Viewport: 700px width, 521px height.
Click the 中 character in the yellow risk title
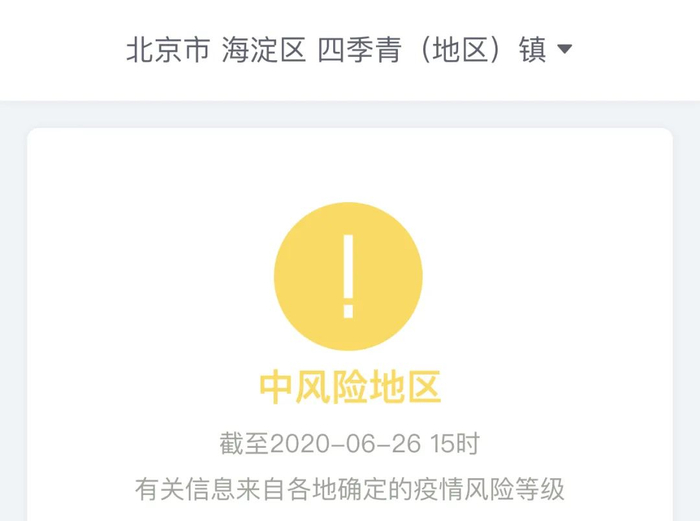tap(276, 387)
